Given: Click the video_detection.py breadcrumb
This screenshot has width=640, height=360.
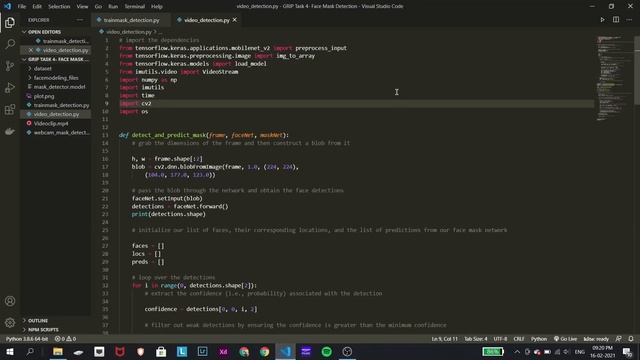Looking at the screenshot, I should point(129,31).
